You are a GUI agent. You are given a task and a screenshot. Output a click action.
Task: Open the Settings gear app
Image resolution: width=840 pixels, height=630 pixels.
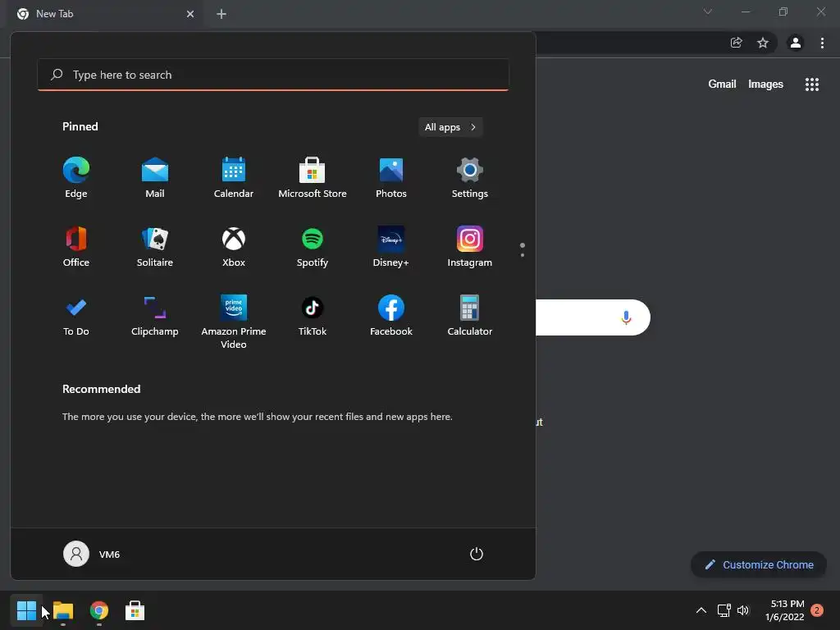click(470, 178)
